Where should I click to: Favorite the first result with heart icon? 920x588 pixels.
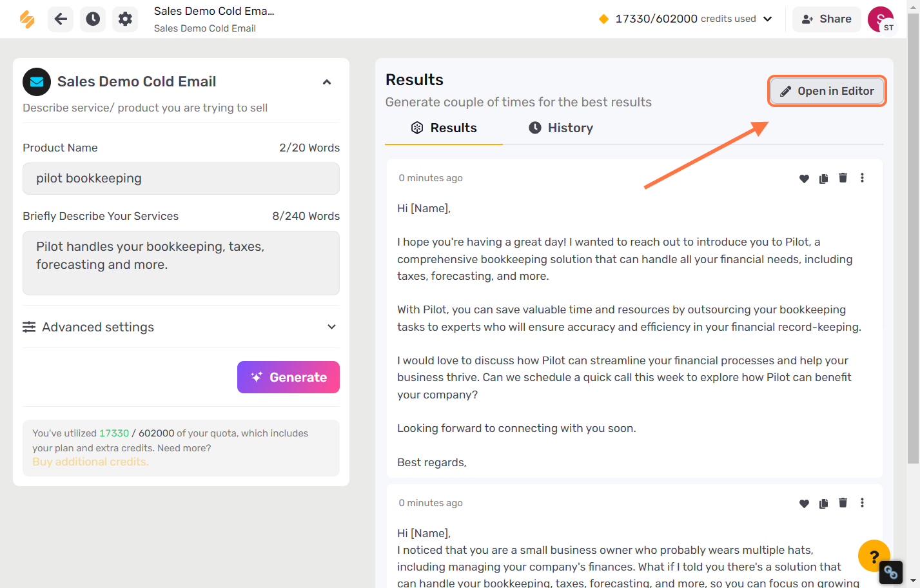pyautogui.click(x=804, y=179)
